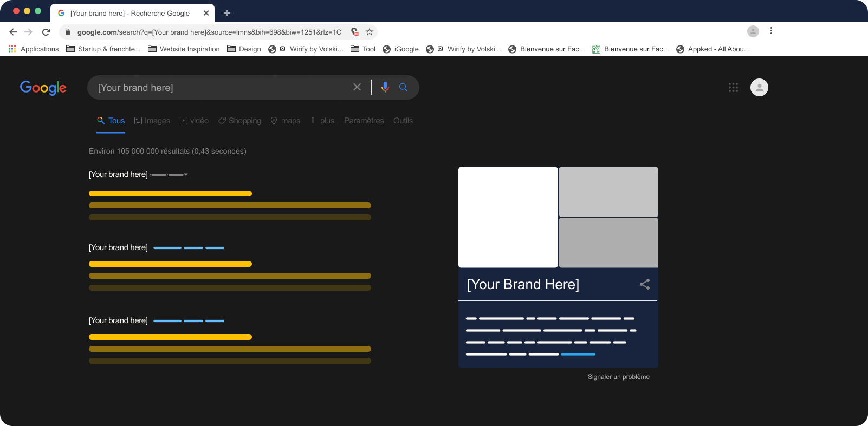The height and width of the screenshot is (426, 868).
Task: Close the Recherche Google tab
Action: click(206, 13)
